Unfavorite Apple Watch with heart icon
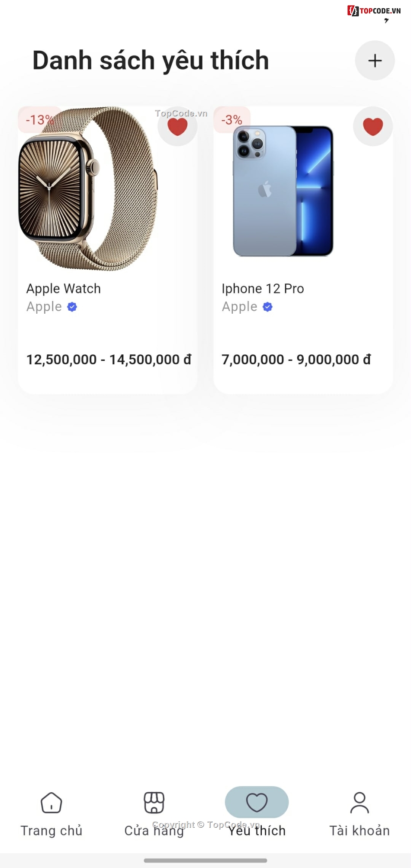Image resolution: width=411 pixels, height=868 pixels. (177, 126)
